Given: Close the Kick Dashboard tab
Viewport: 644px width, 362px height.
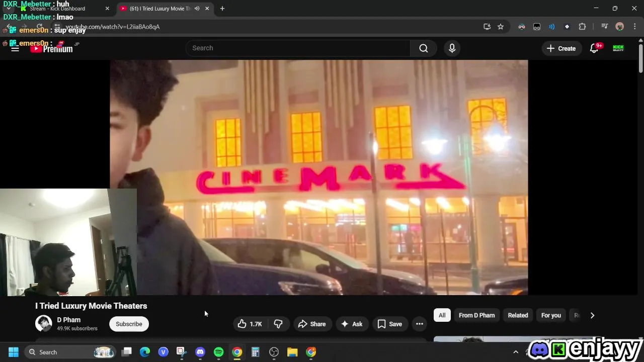Looking at the screenshot, I should click(107, 9).
